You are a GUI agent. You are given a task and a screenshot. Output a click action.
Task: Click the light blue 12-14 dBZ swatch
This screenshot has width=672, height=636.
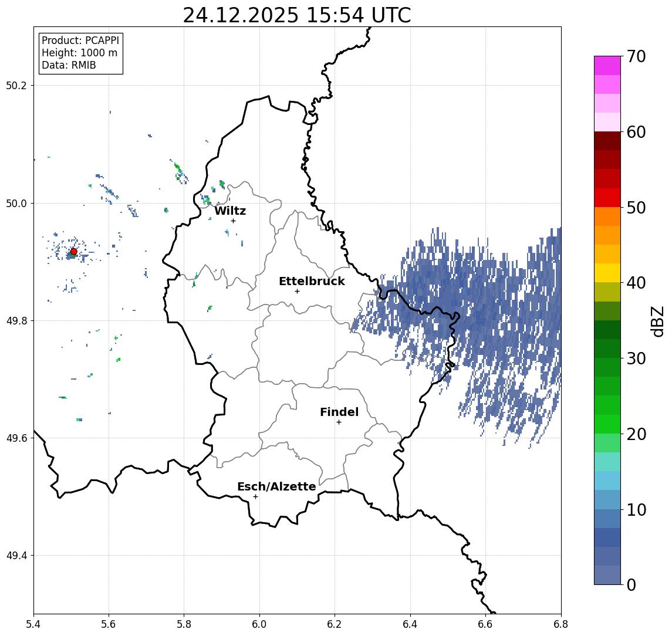[x=607, y=481]
